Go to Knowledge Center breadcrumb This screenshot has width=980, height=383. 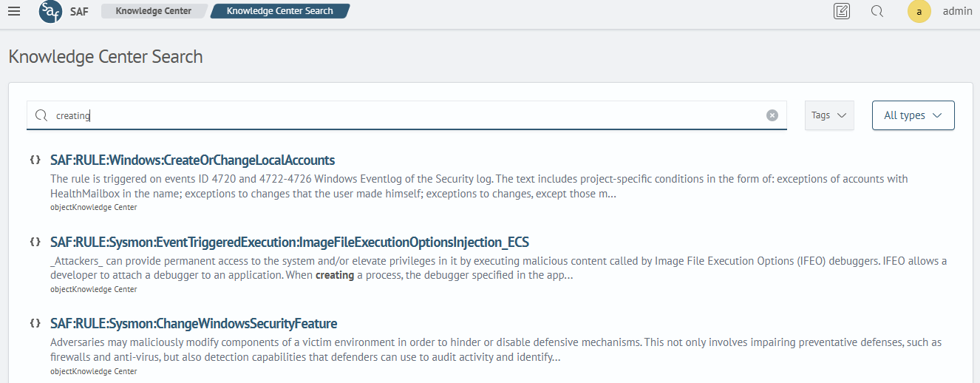point(154,11)
